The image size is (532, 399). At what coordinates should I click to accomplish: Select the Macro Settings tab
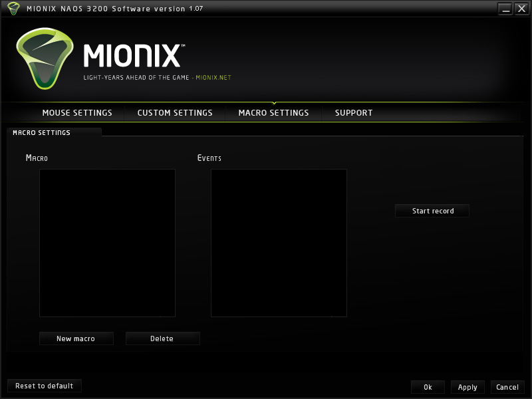click(273, 112)
